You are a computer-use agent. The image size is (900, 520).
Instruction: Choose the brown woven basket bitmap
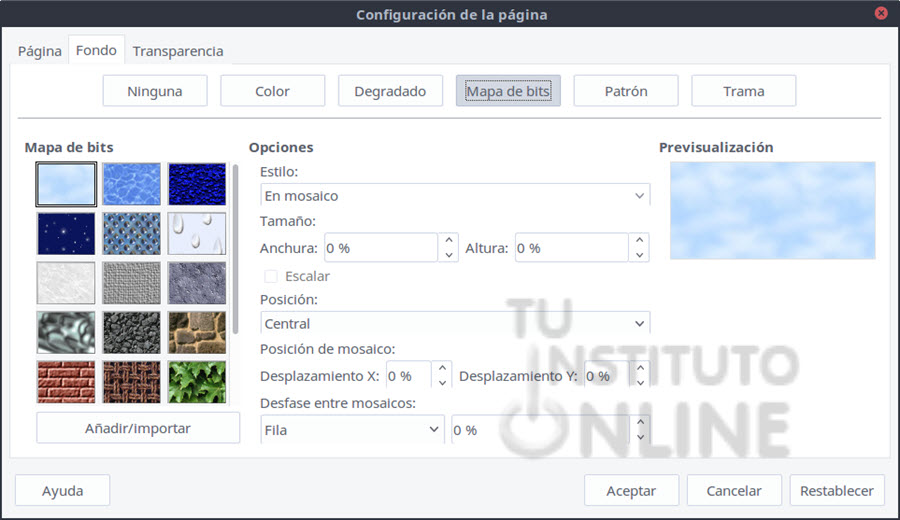pos(131,382)
